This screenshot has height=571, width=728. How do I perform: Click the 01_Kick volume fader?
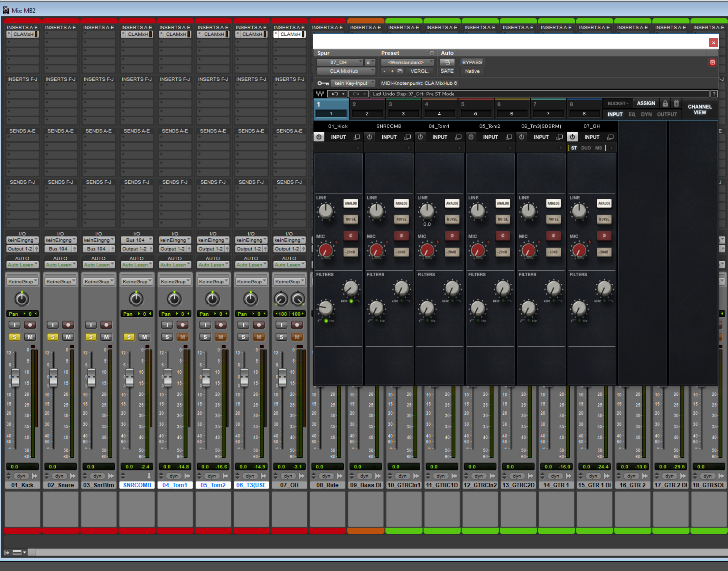click(x=15, y=377)
